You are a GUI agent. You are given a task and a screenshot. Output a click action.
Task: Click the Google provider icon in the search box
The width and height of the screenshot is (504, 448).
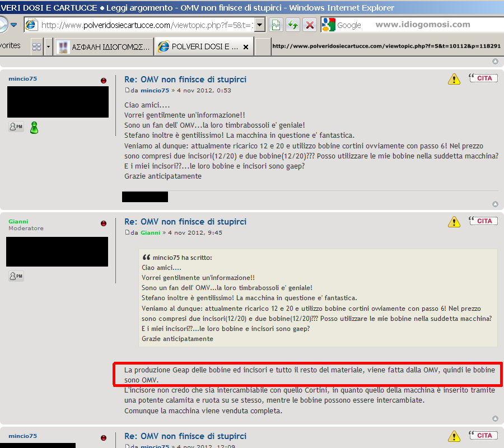point(329,25)
